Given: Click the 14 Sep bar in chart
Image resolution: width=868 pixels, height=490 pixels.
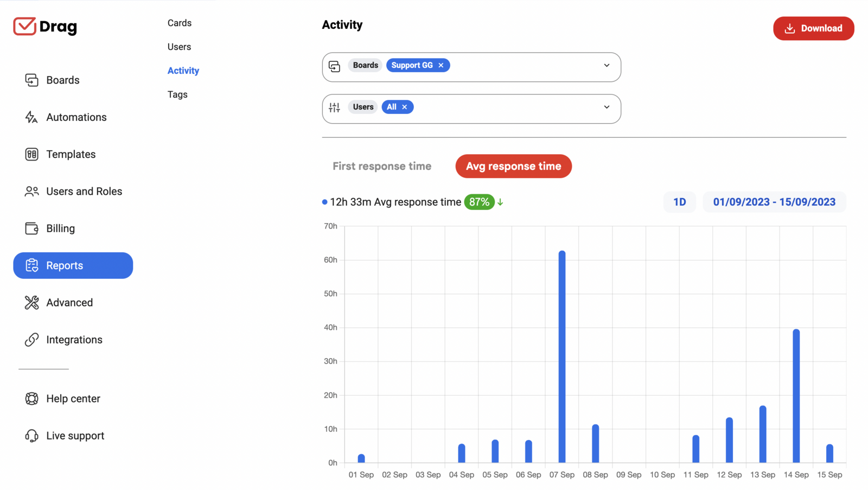Looking at the screenshot, I should pos(796,396).
